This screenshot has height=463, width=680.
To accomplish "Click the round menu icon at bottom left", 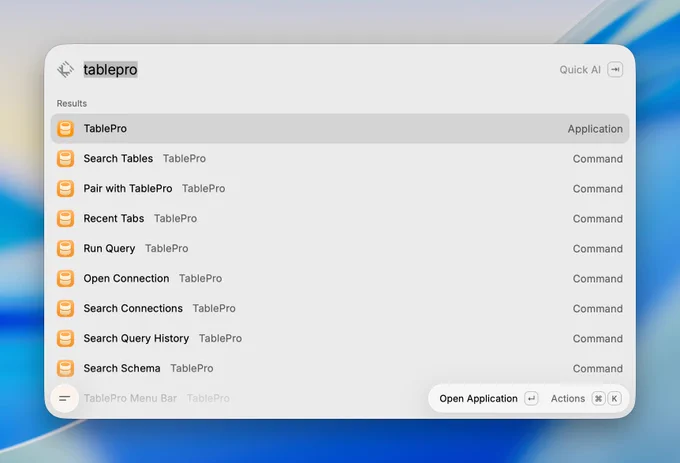I will point(65,398).
